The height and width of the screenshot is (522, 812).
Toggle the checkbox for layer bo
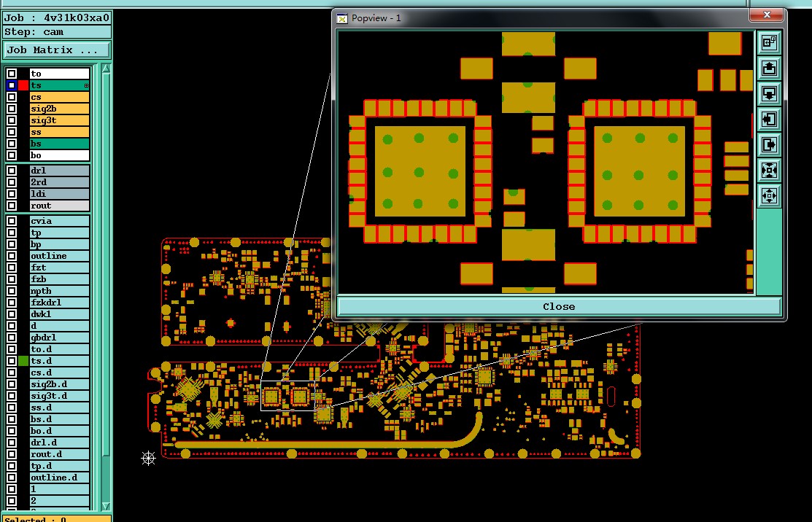(12, 155)
